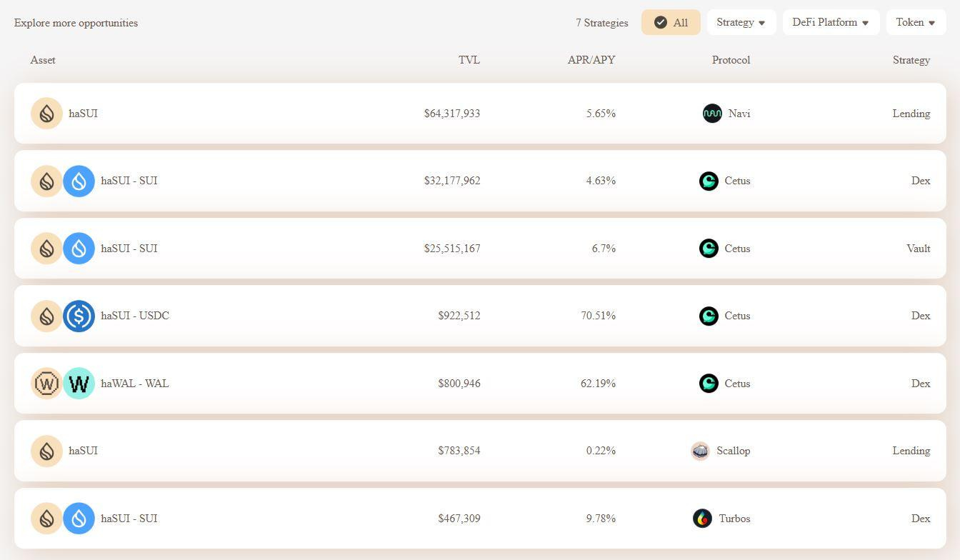Image resolution: width=960 pixels, height=560 pixels.
Task: Click haSUI icon in the $32,177,962 row
Action: pos(46,181)
